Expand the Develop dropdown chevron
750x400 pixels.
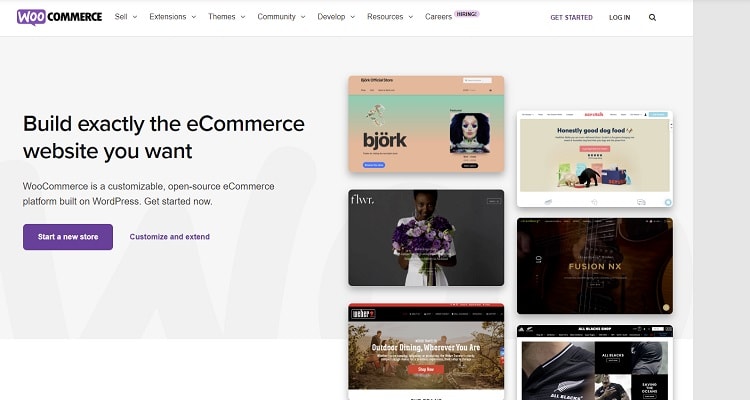pos(353,17)
